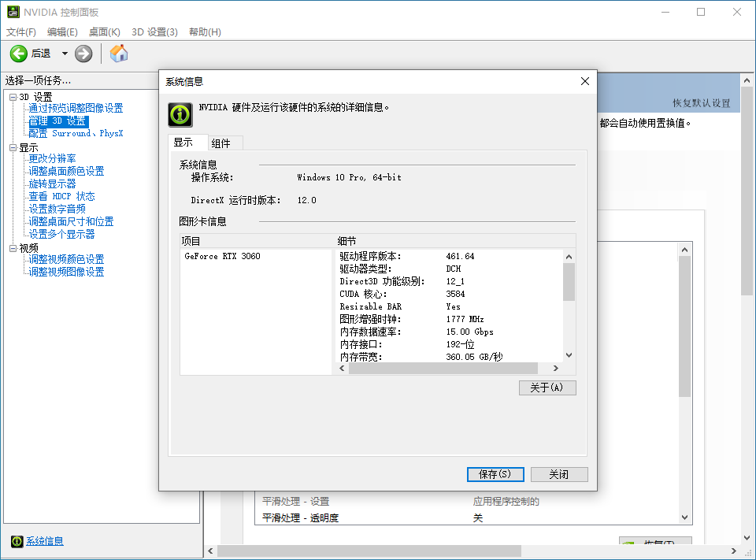Select 配置 Surround、PhysX in tree
Screen dimensions: 756x560
tap(76, 133)
